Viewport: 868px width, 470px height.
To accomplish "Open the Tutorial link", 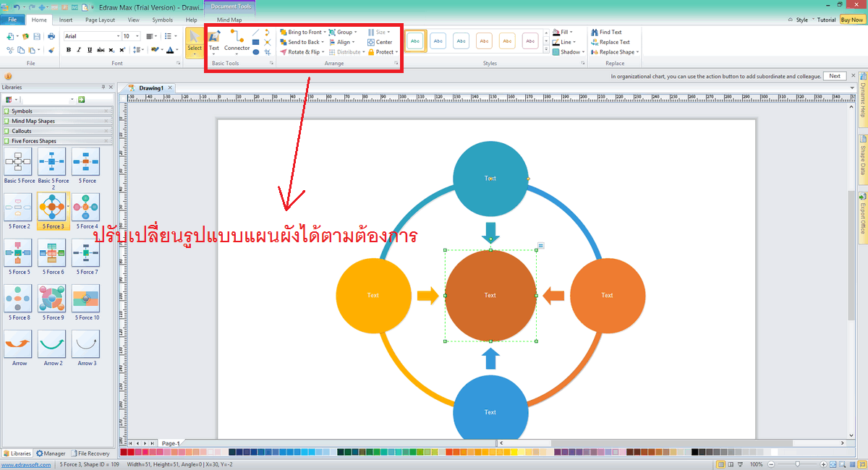I will tap(826, 20).
